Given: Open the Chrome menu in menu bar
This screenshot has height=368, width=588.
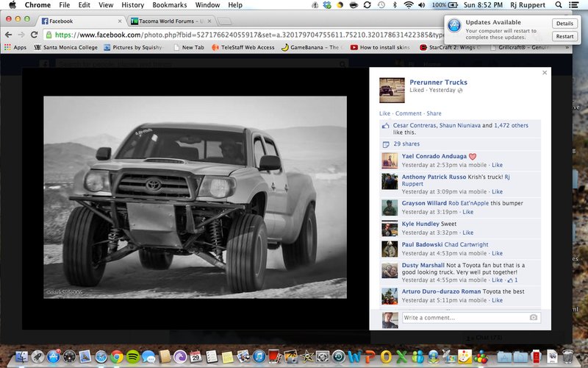Looking at the screenshot, I should [x=37, y=5].
